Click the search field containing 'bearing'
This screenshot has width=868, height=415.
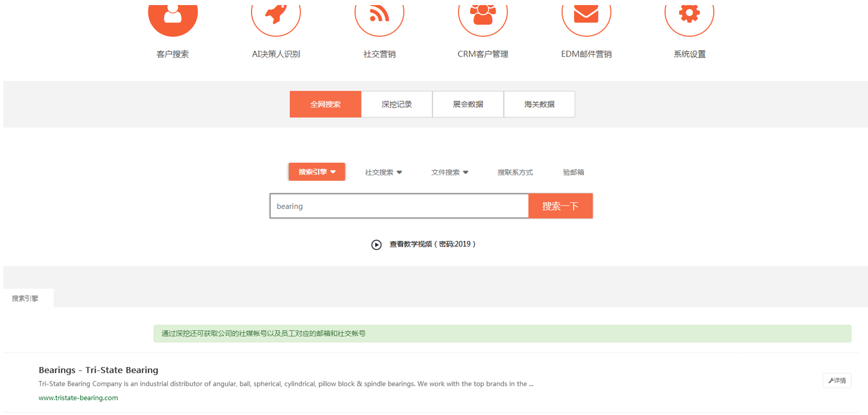pos(399,206)
